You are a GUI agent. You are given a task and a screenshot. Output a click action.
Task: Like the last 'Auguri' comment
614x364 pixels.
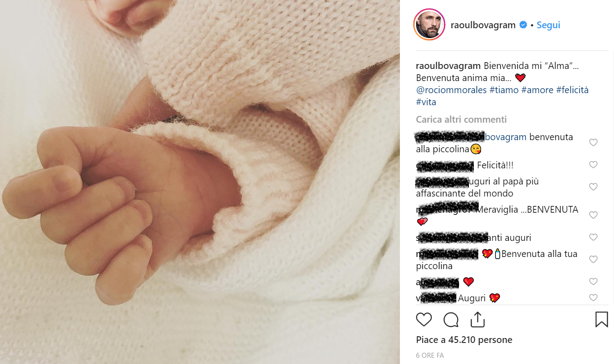[x=593, y=298]
